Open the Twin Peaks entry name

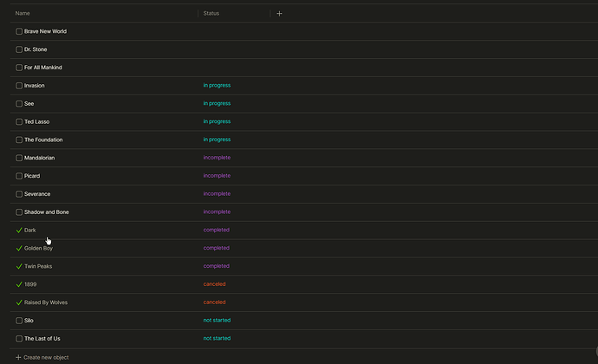click(38, 266)
